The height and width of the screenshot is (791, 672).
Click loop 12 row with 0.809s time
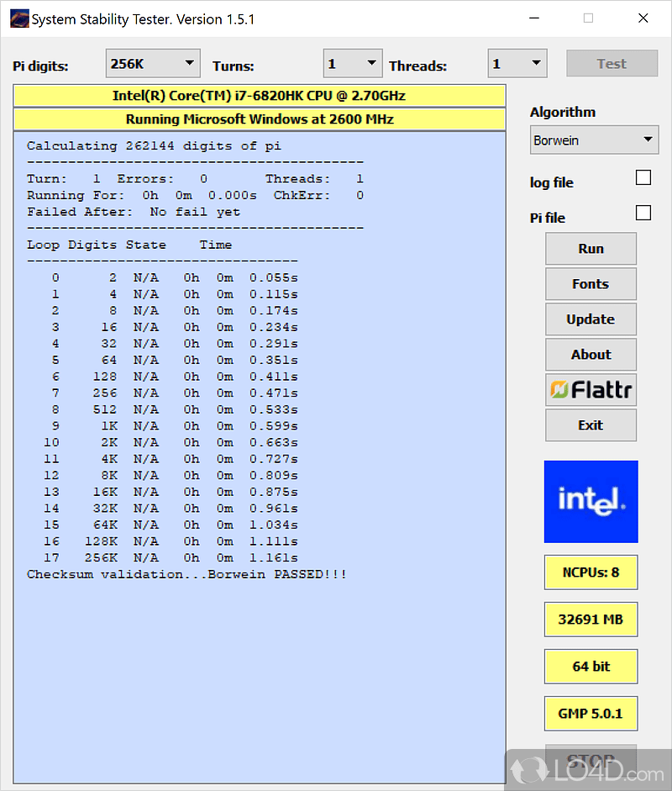click(171, 476)
